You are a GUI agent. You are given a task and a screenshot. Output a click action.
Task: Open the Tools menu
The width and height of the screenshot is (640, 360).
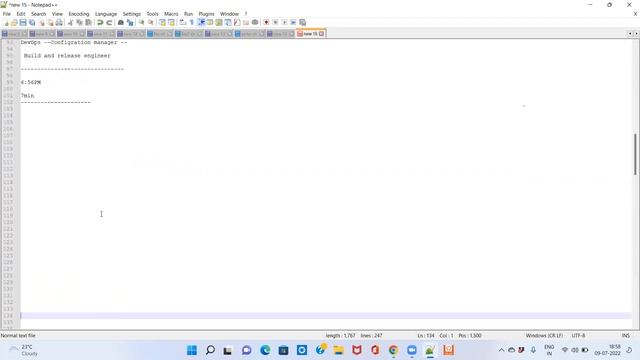click(152, 14)
